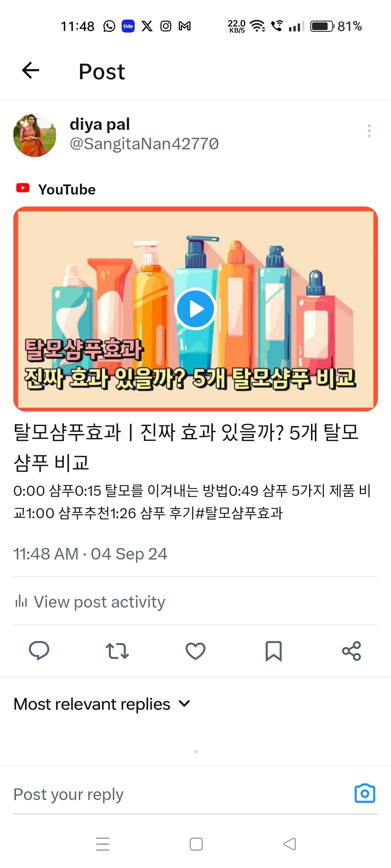Image resolution: width=391 pixels, height=868 pixels.
Task: Attach photo using camera icon
Action: coord(365,793)
